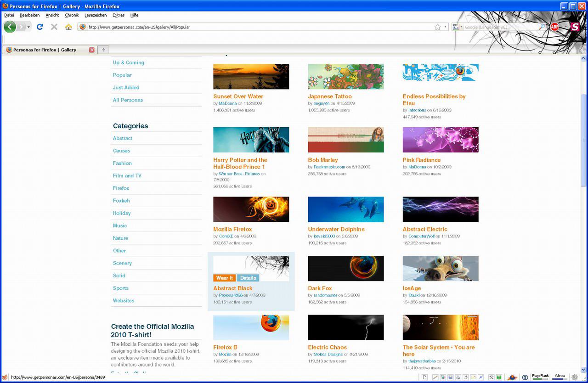
Task: Reload the page with the Refresh icon
Action: [40, 27]
